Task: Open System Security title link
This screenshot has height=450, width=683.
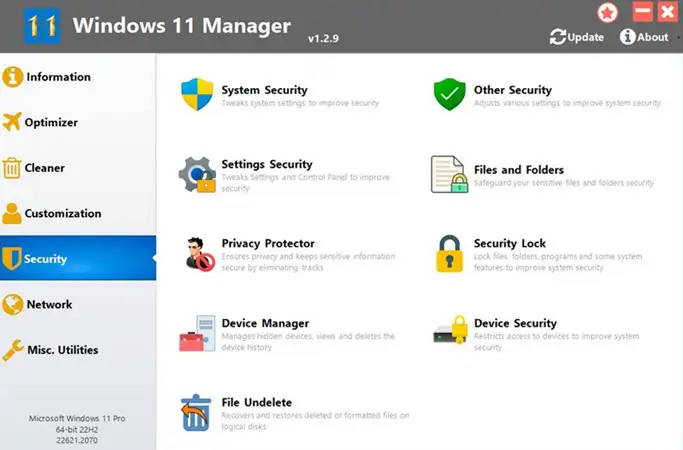Action: 264,90
